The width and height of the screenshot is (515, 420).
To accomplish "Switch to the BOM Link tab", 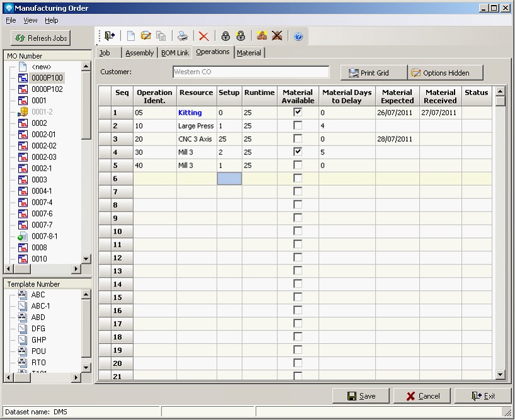I will point(175,53).
